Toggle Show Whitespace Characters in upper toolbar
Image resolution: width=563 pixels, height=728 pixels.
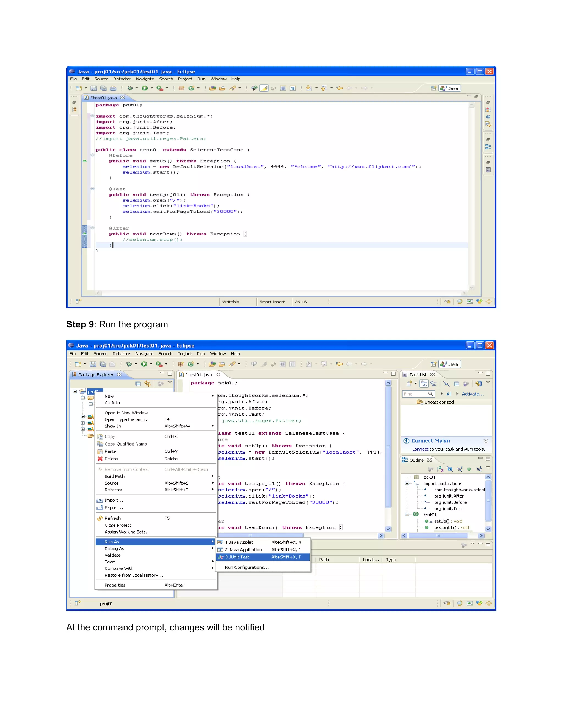coord(292,88)
